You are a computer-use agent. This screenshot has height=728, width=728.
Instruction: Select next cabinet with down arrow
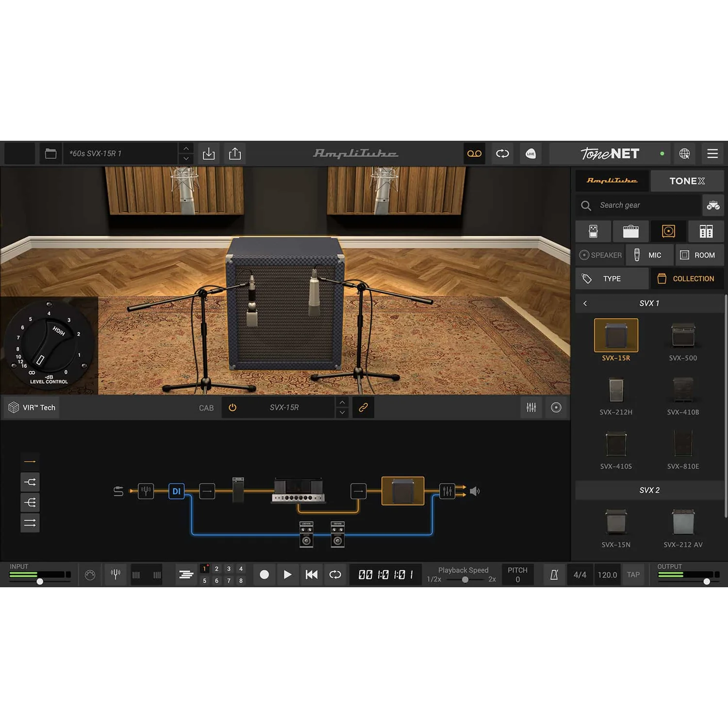[x=342, y=413]
